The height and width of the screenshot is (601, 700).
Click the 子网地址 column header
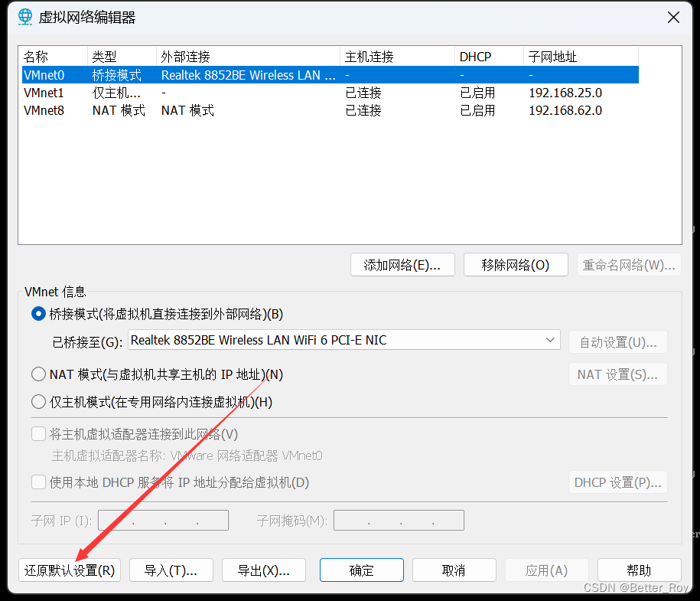581,57
